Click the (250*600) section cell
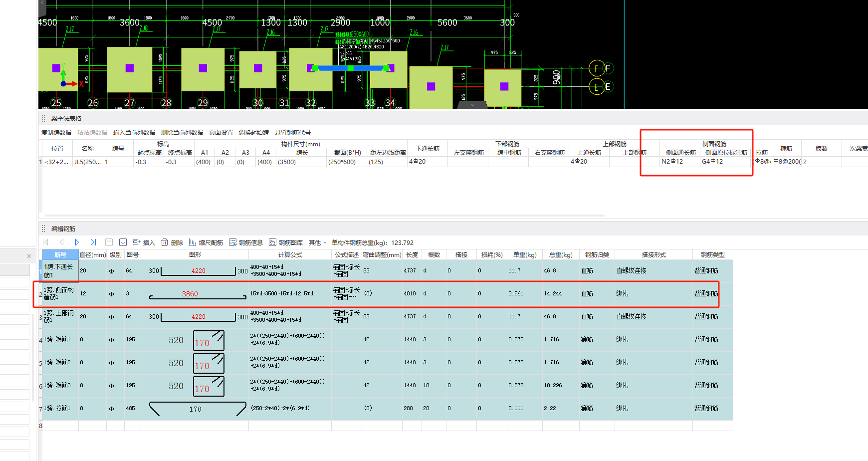The width and height of the screenshot is (868, 461). (347, 162)
